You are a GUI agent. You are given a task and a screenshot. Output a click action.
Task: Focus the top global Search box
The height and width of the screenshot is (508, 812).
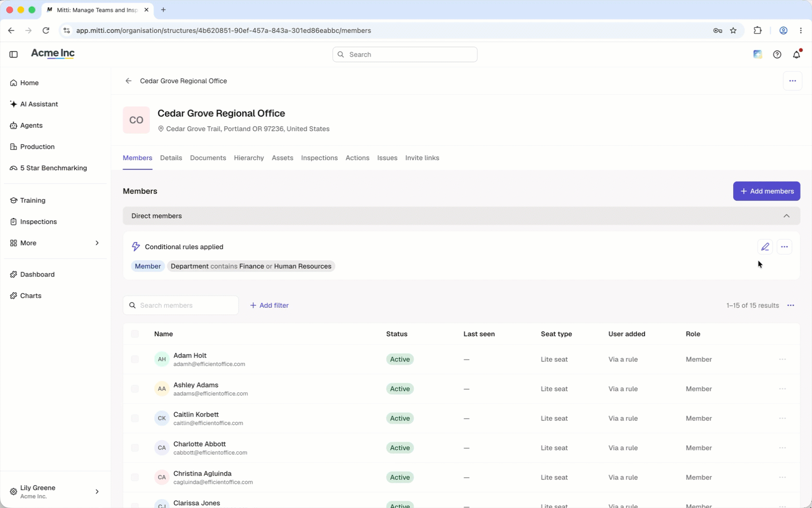[x=405, y=54]
